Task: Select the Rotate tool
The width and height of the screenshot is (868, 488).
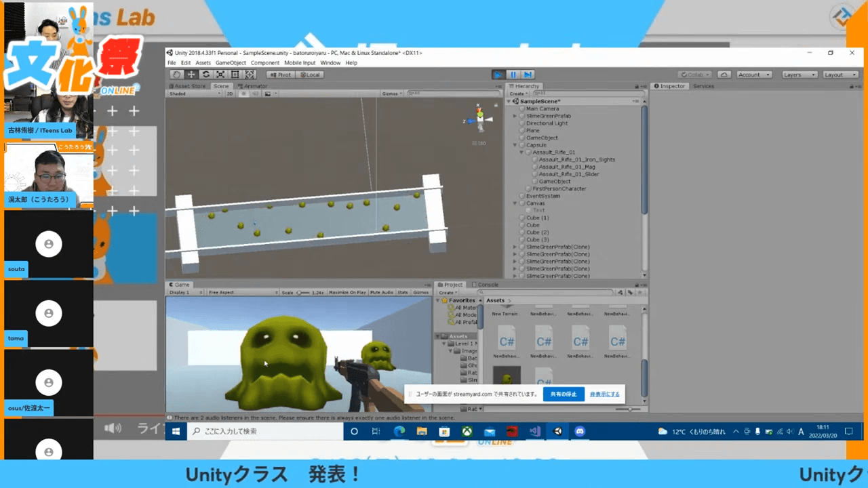Action: (x=206, y=75)
